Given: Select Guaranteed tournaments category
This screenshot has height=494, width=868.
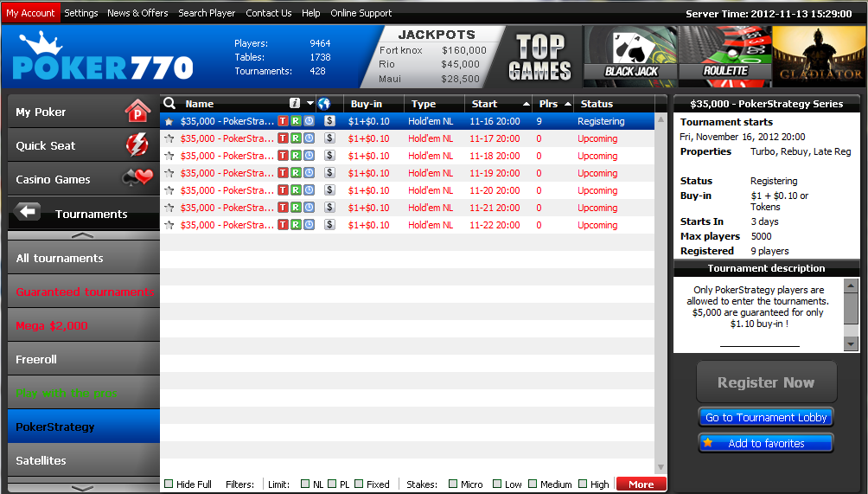Looking at the screenshot, I should click(x=84, y=292).
